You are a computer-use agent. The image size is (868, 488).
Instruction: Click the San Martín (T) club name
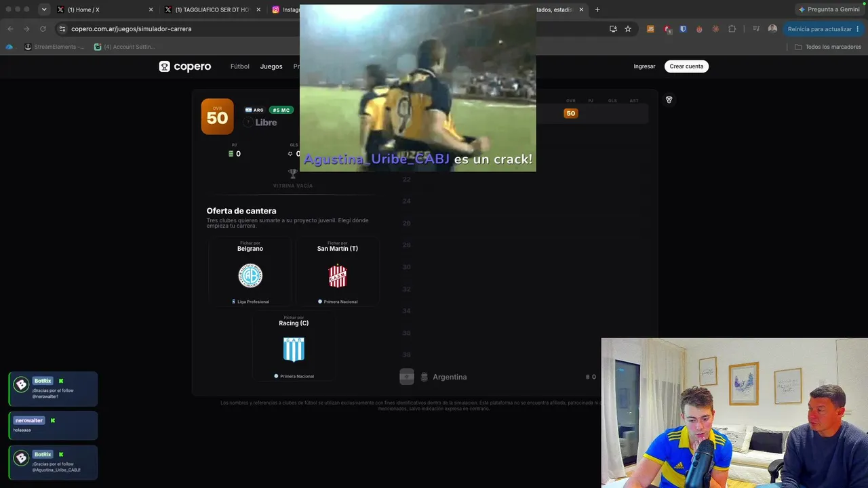338,249
